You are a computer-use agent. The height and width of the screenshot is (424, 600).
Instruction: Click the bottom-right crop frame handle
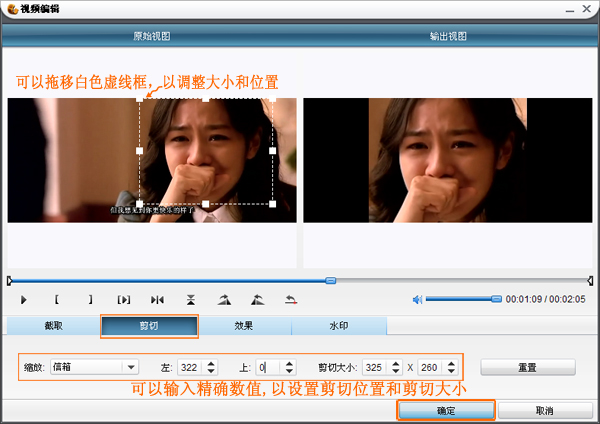click(x=272, y=204)
